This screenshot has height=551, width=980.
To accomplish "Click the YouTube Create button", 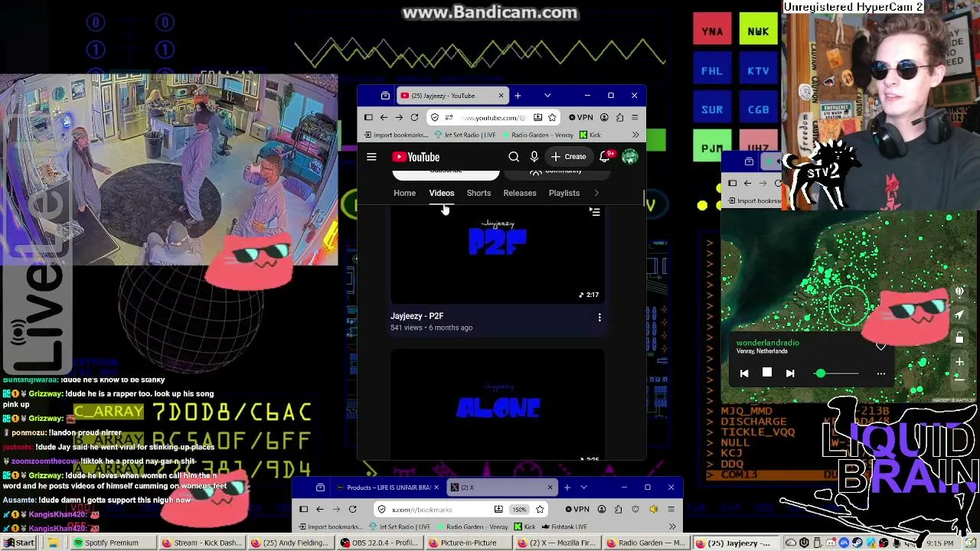I will click(x=568, y=157).
